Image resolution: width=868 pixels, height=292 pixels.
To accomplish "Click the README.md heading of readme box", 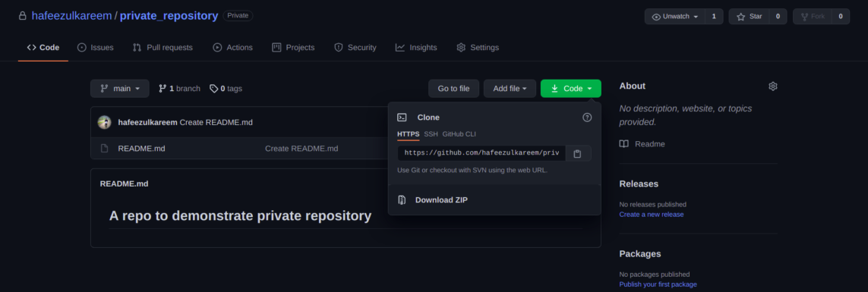I will [x=124, y=184].
